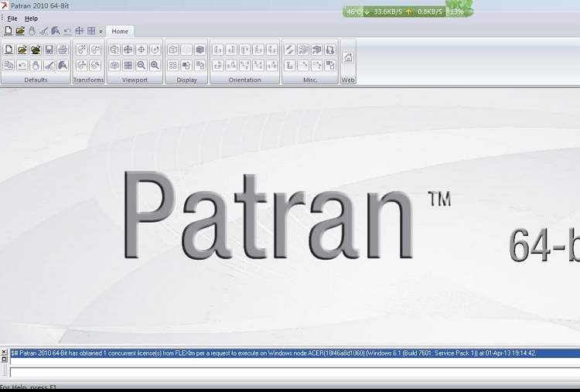Click the Reset Graphics broom in quick access toolbar
This screenshot has width=580, height=392.
44,31
